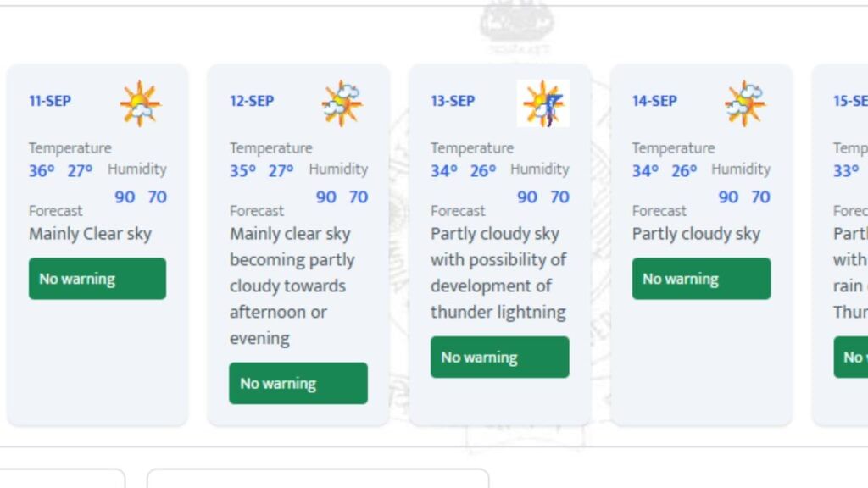The width and height of the screenshot is (868, 488).
Task: Select the 12-SEP date label
Action: coord(252,101)
